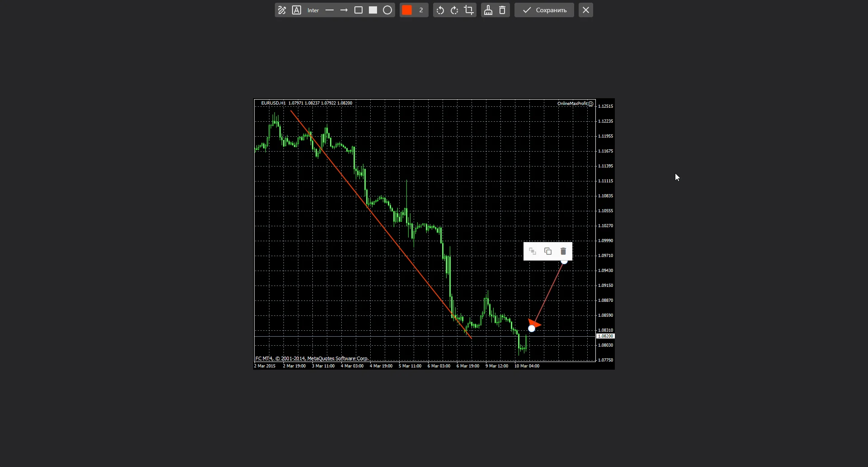The height and width of the screenshot is (467, 868).
Task: Delete the selected arrow via popup trash icon
Action: (563, 251)
